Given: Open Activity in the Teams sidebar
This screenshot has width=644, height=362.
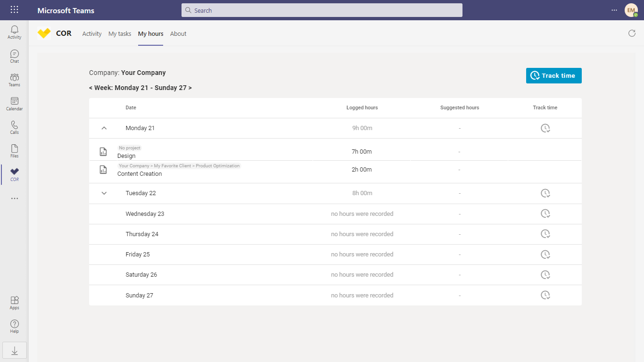Looking at the screenshot, I should pos(15,32).
